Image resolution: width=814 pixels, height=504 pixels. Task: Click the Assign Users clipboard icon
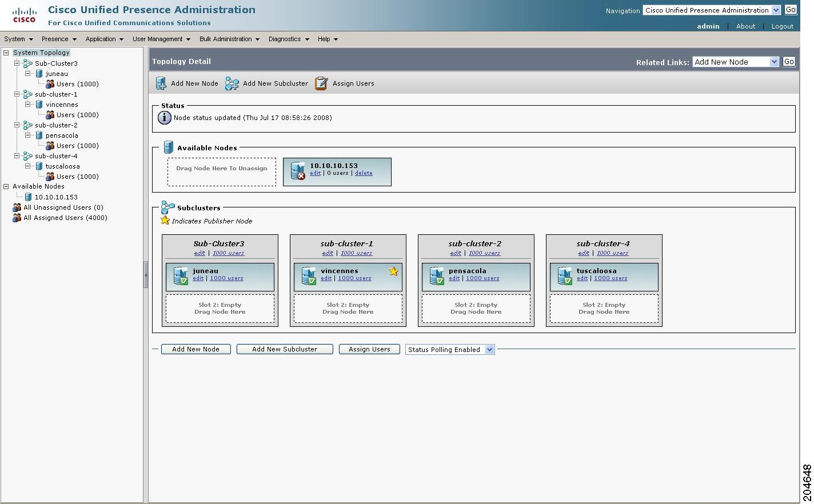pos(321,83)
